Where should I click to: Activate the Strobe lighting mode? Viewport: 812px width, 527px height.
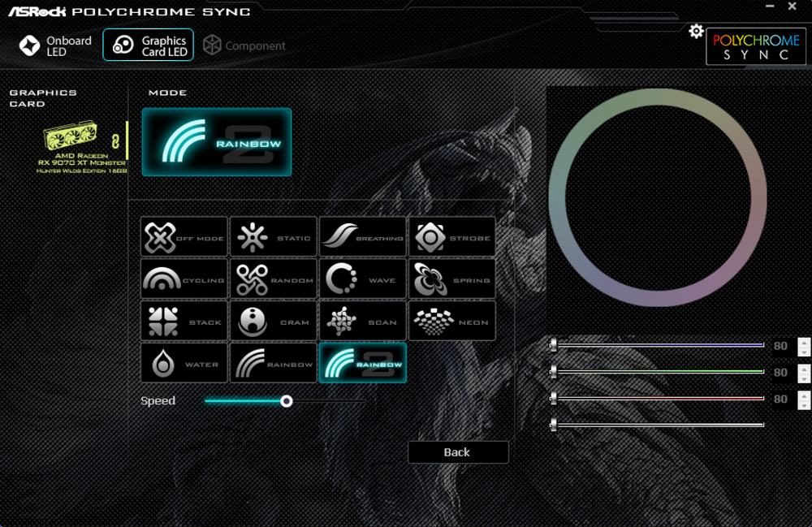point(451,237)
